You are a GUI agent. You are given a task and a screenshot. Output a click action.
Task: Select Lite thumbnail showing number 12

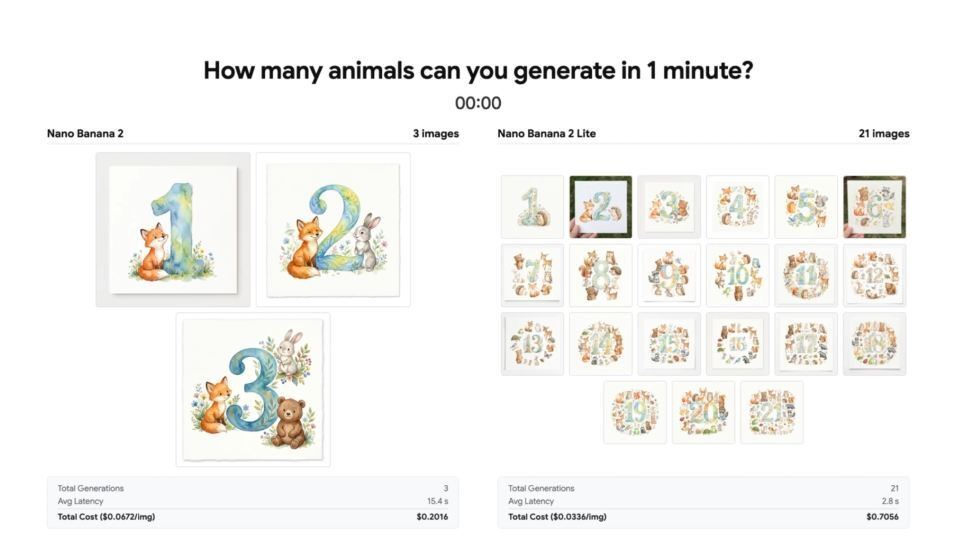874,275
